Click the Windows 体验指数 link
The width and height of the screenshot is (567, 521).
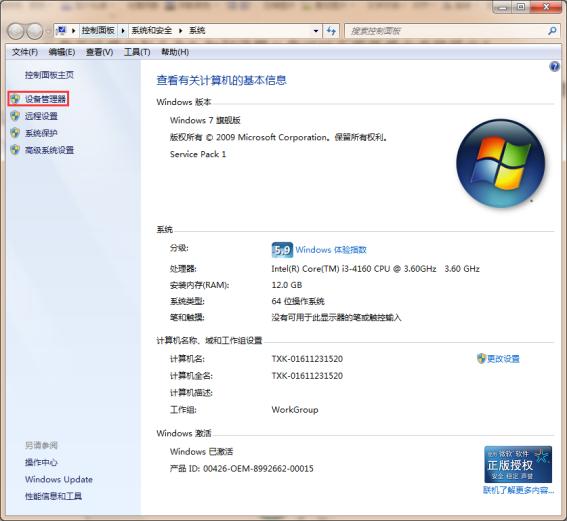[331, 250]
